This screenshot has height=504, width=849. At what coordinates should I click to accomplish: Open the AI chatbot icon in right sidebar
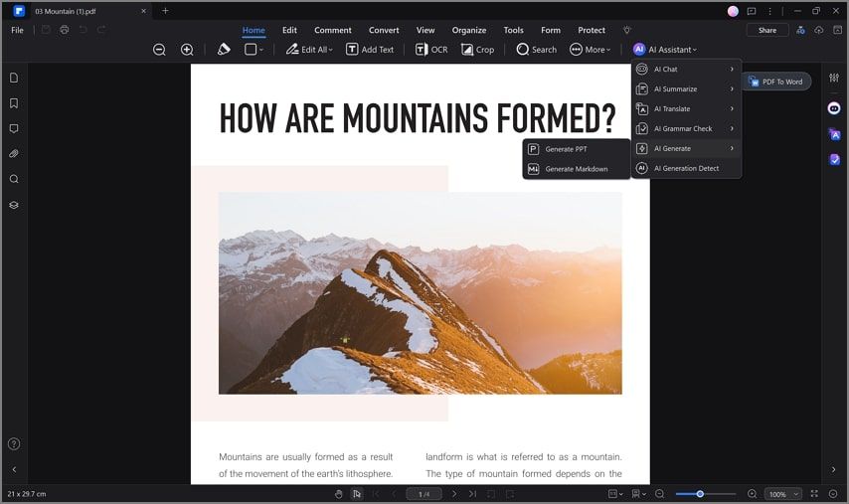[834, 108]
